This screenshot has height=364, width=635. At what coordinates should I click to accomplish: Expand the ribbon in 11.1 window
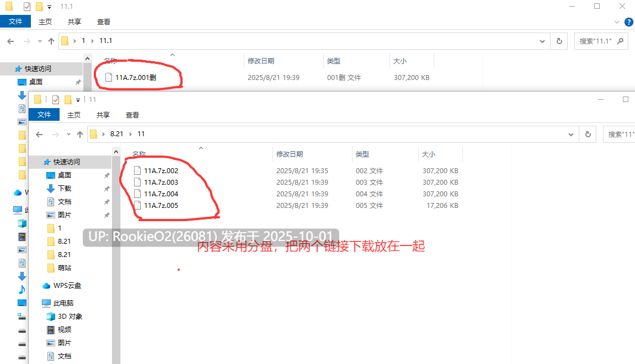616,22
